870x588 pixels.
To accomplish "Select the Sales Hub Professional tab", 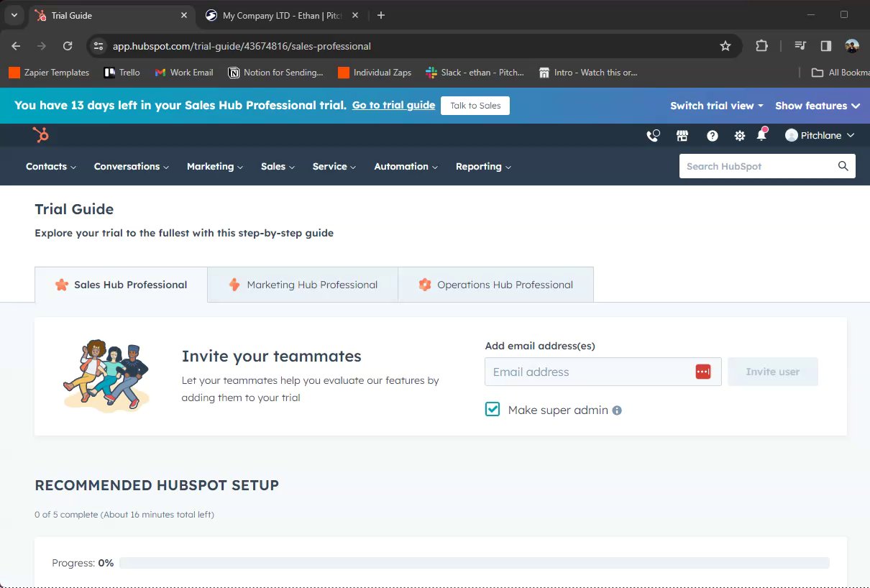I will tap(121, 285).
